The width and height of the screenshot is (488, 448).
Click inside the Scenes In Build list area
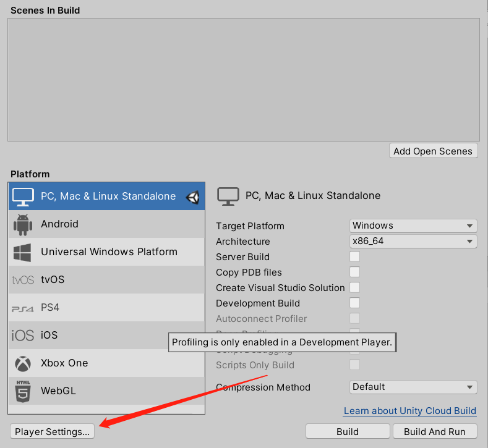pyautogui.click(x=243, y=80)
